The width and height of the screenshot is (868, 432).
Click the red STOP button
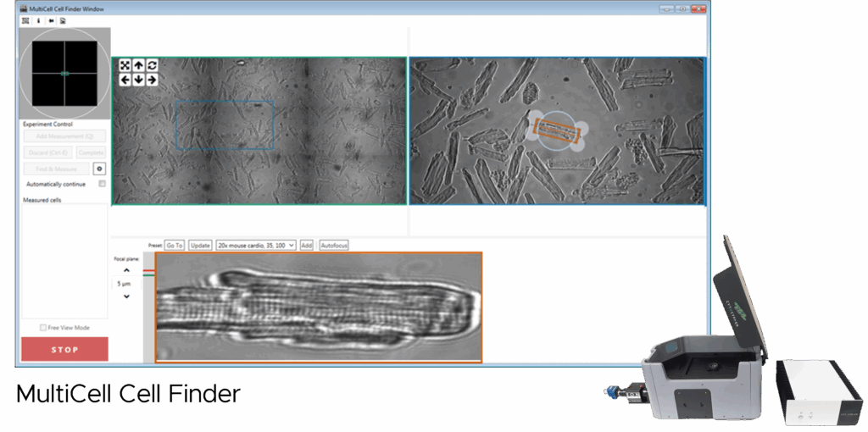click(x=64, y=349)
